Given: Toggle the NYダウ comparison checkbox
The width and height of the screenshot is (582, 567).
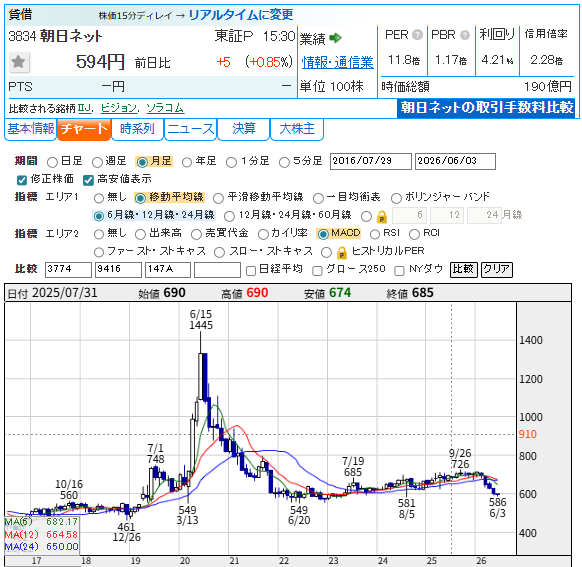Looking at the screenshot, I should (399, 271).
